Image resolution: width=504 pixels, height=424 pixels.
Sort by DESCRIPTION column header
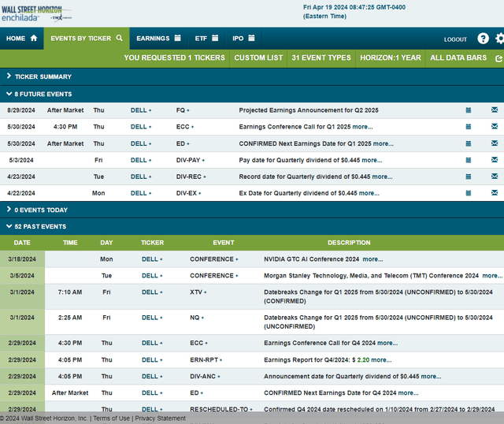tap(349, 243)
